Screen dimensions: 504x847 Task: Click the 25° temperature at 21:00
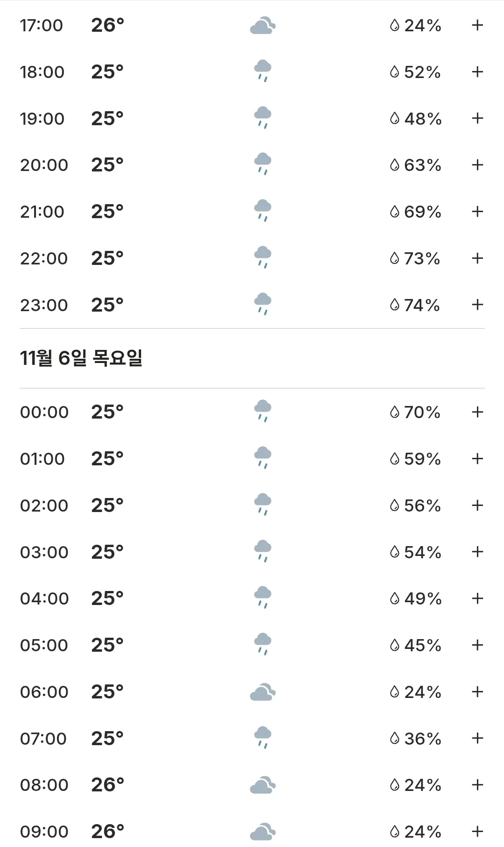107,212
